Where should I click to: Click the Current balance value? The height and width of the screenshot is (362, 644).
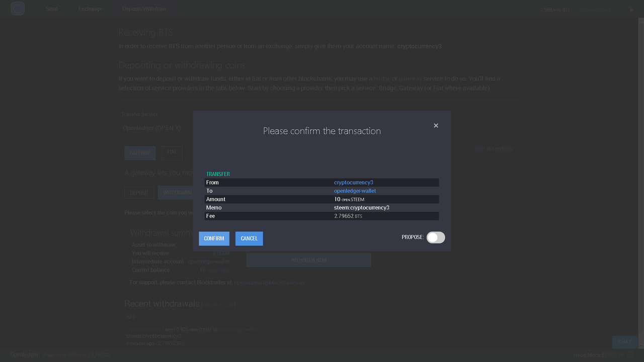coord(215,270)
